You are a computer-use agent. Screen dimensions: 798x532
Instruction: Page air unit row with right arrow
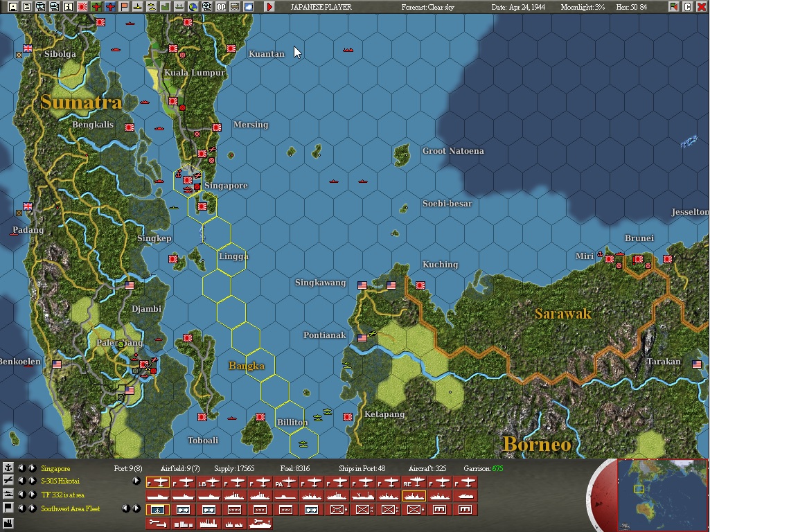(x=136, y=481)
